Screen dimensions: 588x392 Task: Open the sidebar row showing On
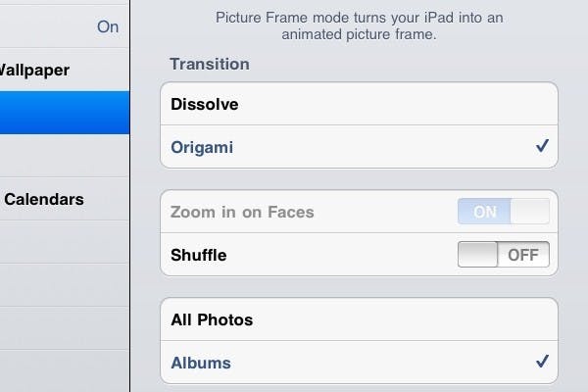pos(64,26)
